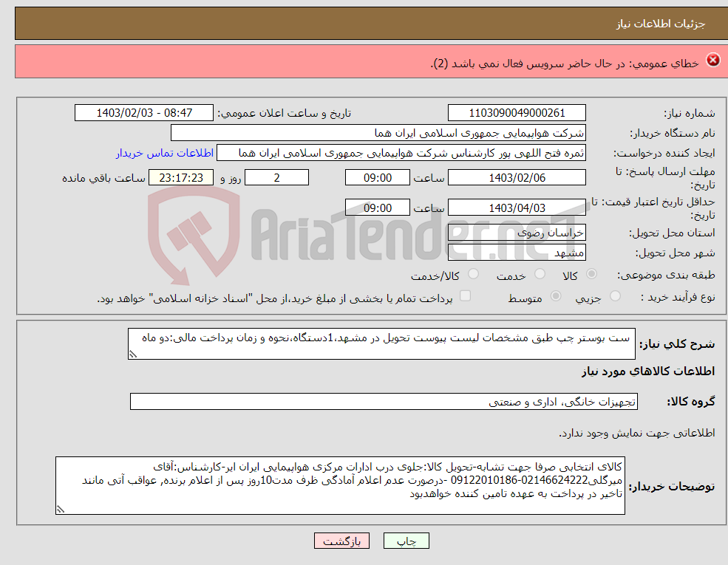Click the شماره نیاز label

689,113
